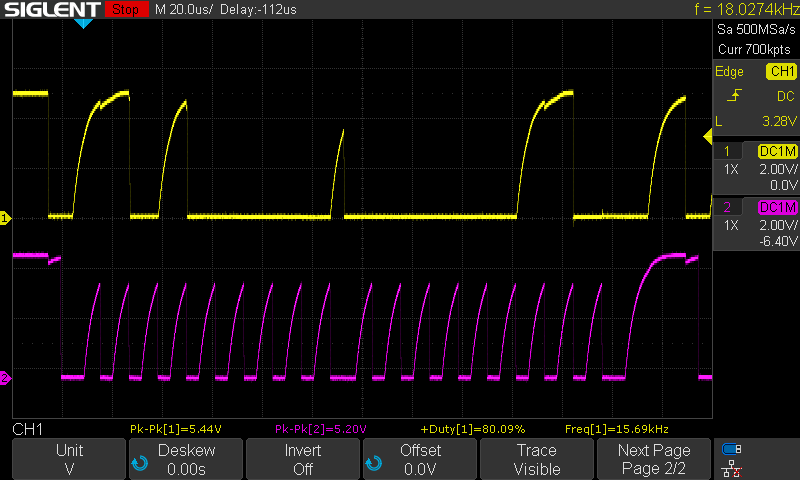Image resolution: width=800 pixels, height=480 pixels.
Task: Click the Pk-Pk[1]=5.44V measurement
Action: tap(176, 429)
